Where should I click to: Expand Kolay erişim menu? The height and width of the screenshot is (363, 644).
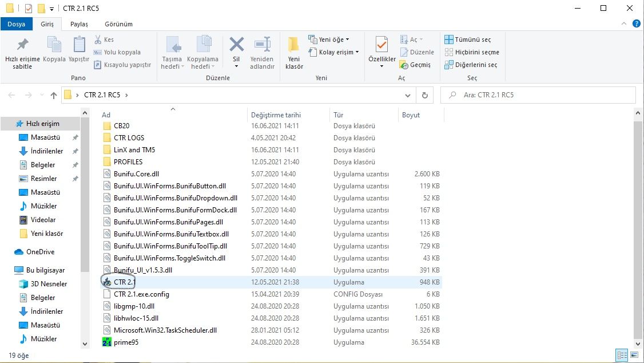pos(333,52)
